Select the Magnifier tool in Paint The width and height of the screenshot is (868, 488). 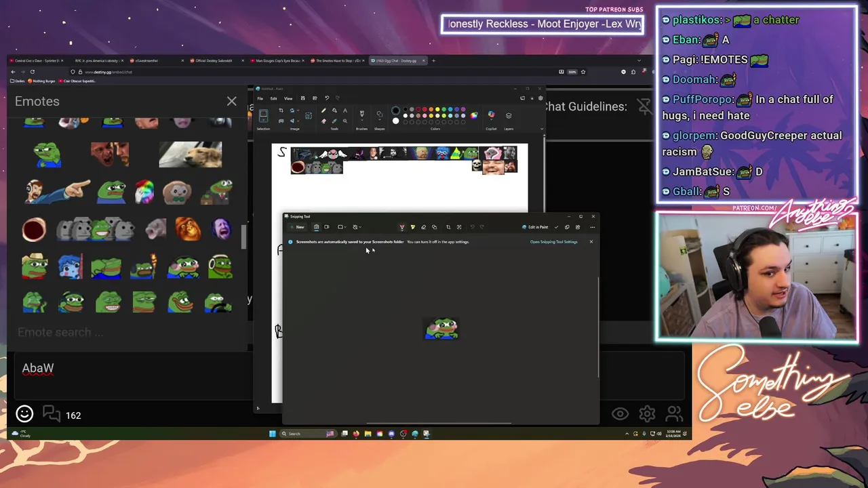(x=345, y=121)
